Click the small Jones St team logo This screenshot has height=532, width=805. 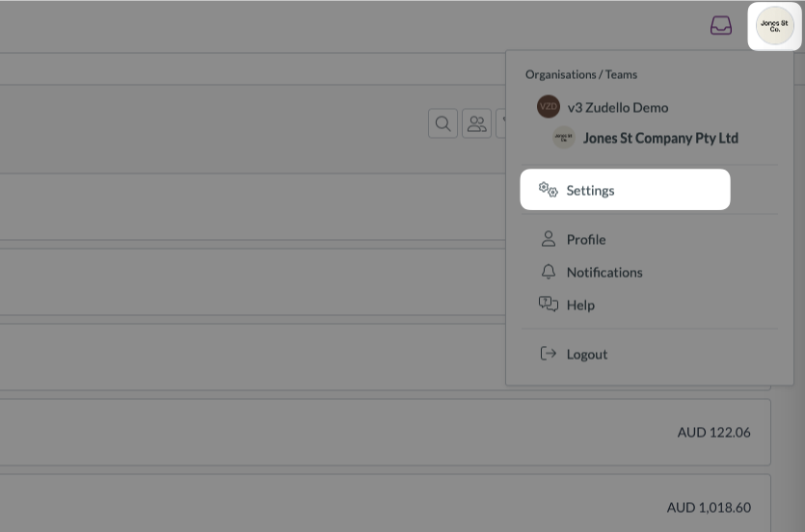click(x=563, y=138)
